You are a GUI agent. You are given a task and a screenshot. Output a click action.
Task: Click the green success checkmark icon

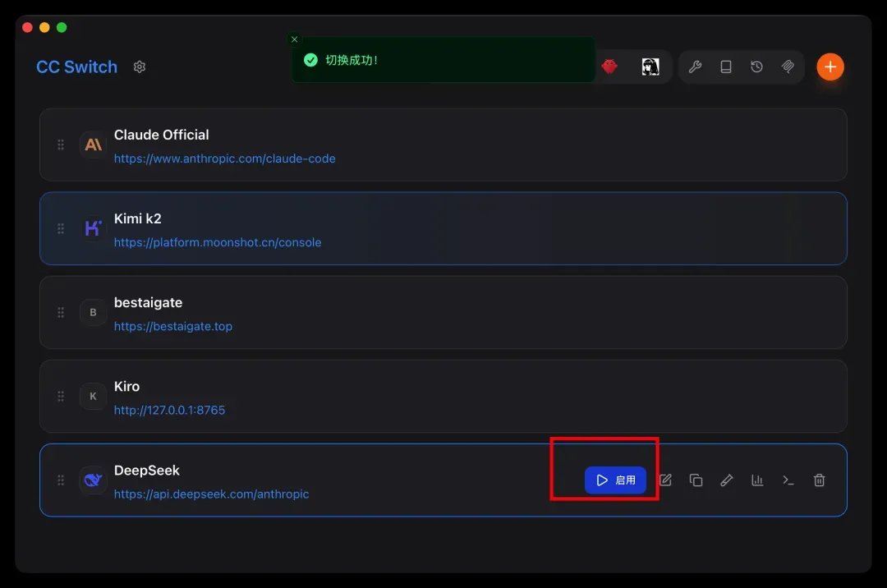click(310, 60)
